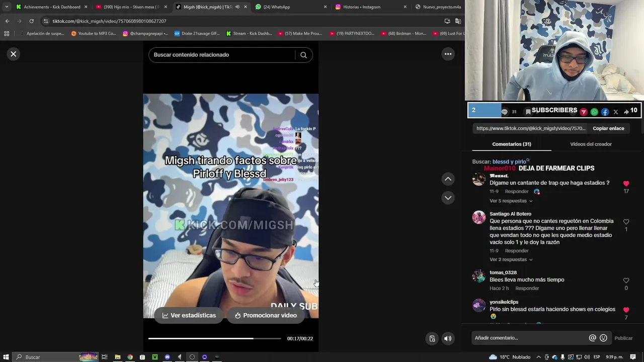Viewport: 644px width, 362px height.
Task: Click the search magnifier icon
Action: [303, 55]
